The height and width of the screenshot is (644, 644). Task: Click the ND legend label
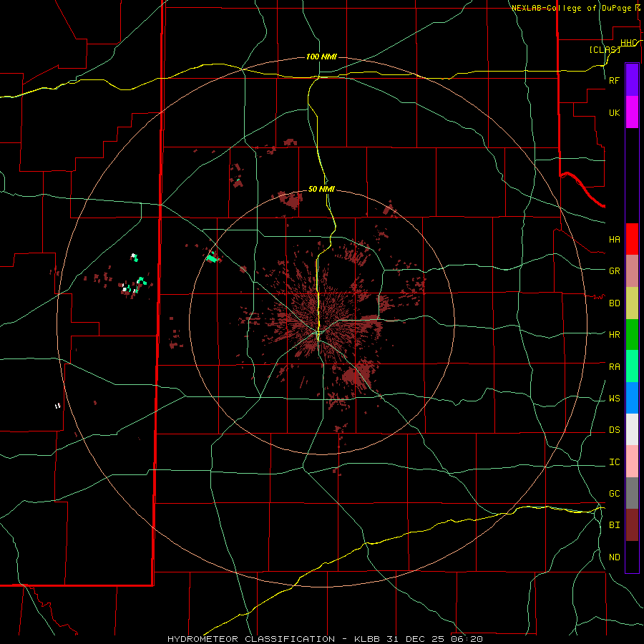614,557
